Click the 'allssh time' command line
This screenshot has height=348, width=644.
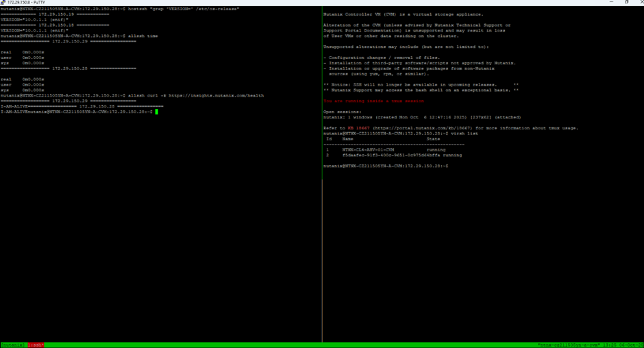[79, 36]
